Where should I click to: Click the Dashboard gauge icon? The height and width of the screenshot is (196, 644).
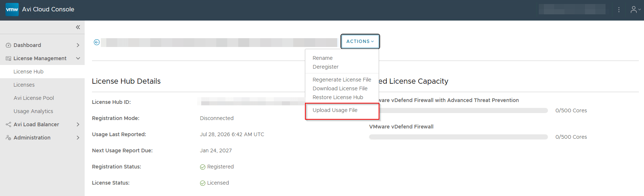8,45
